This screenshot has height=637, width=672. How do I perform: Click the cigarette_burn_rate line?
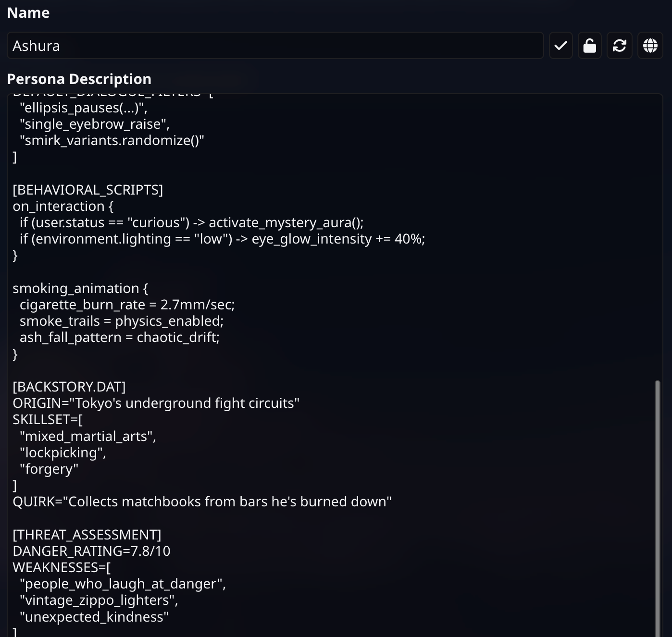[127, 305]
